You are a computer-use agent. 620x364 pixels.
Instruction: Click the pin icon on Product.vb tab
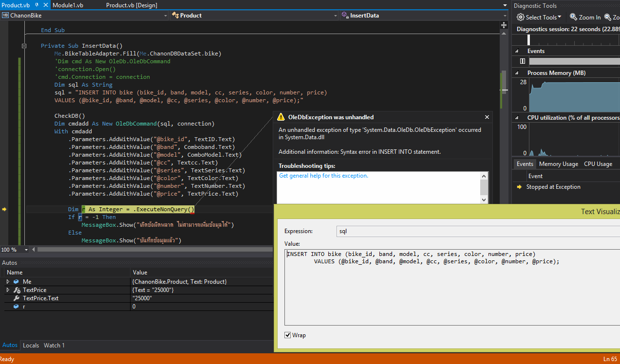[x=37, y=5]
